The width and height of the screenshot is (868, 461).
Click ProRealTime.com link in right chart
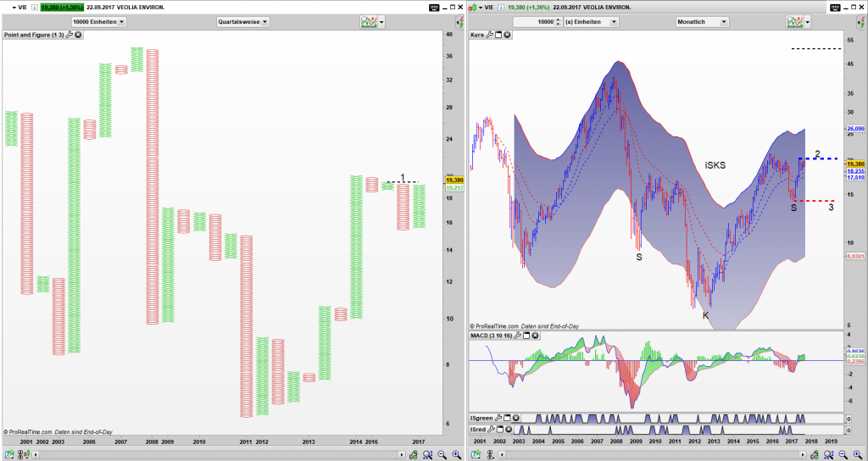coord(497,326)
